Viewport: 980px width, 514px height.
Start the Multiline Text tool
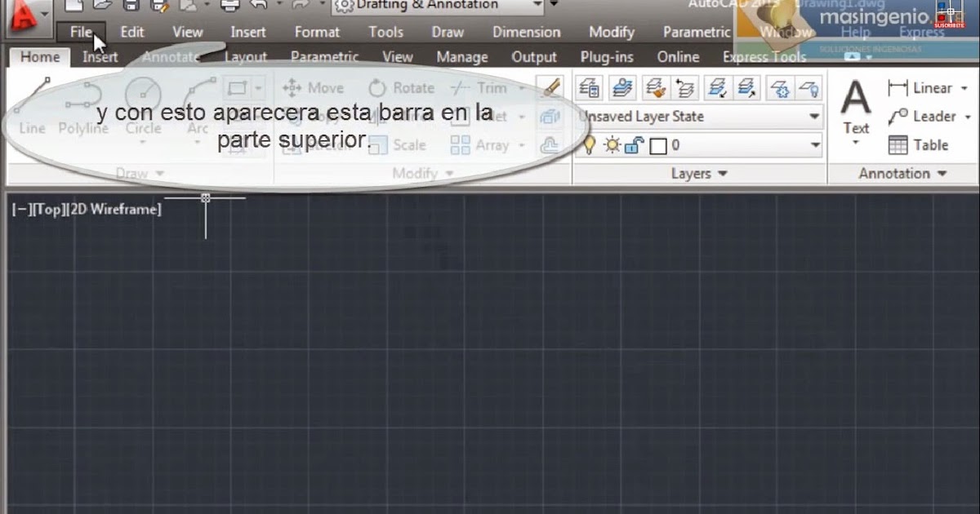click(856, 106)
